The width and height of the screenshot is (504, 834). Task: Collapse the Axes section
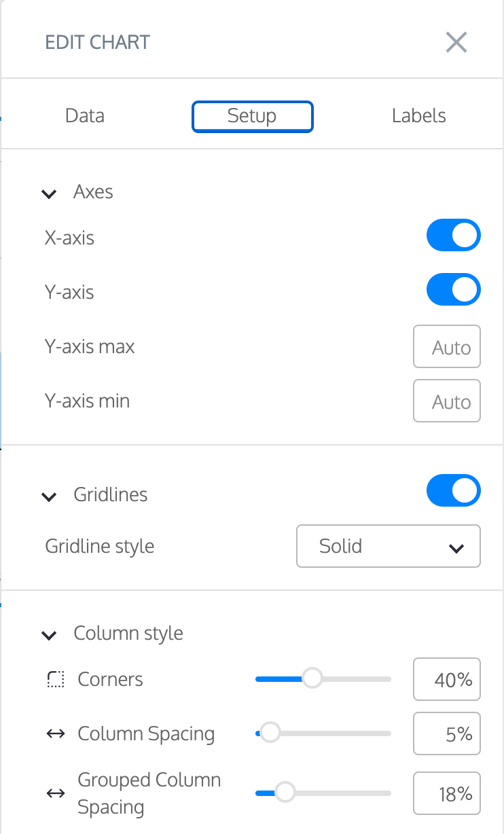coord(49,194)
